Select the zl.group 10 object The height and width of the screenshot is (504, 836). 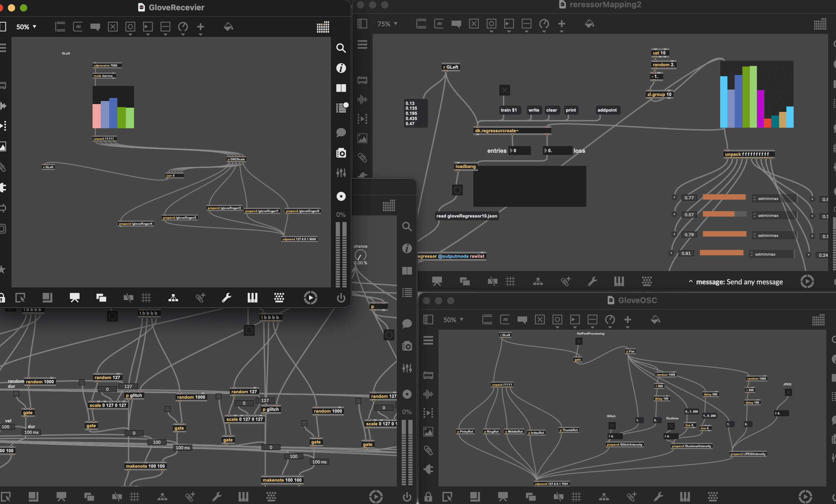(659, 94)
